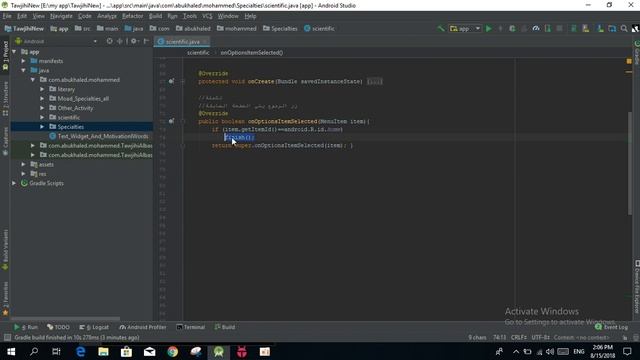Collapse the app module node
640x360 pixels.
(x=14, y=52)
